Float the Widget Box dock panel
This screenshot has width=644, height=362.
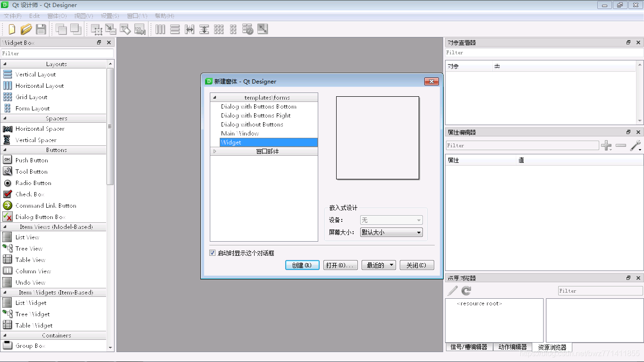click(x=99, y=42)
